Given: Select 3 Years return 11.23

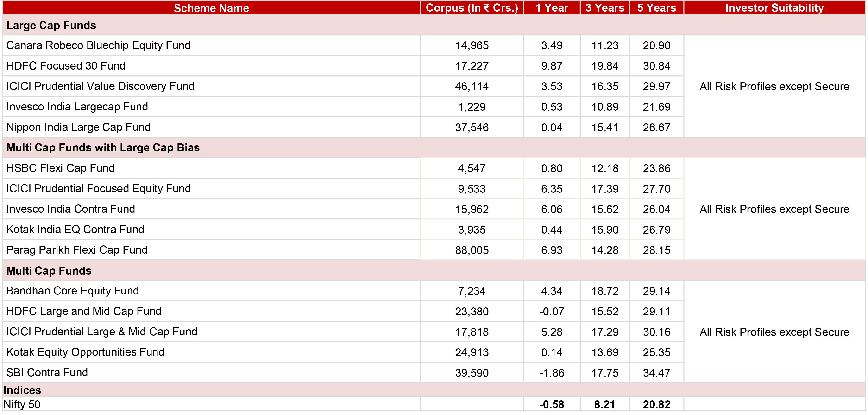Looking at the screenshot, I should (605, 45).
